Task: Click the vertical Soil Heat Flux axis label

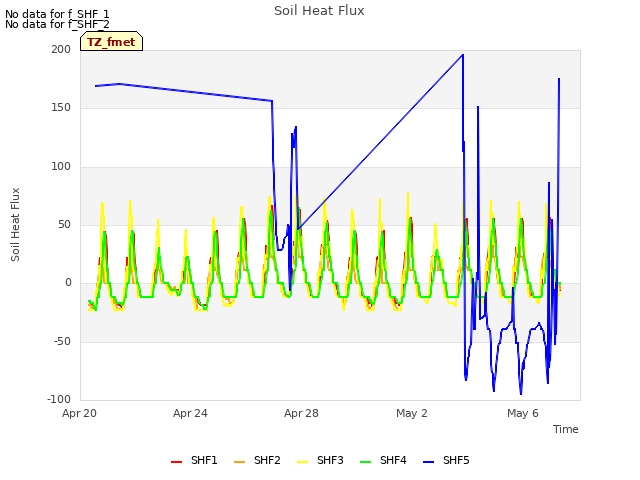Action: coord(15,224)
